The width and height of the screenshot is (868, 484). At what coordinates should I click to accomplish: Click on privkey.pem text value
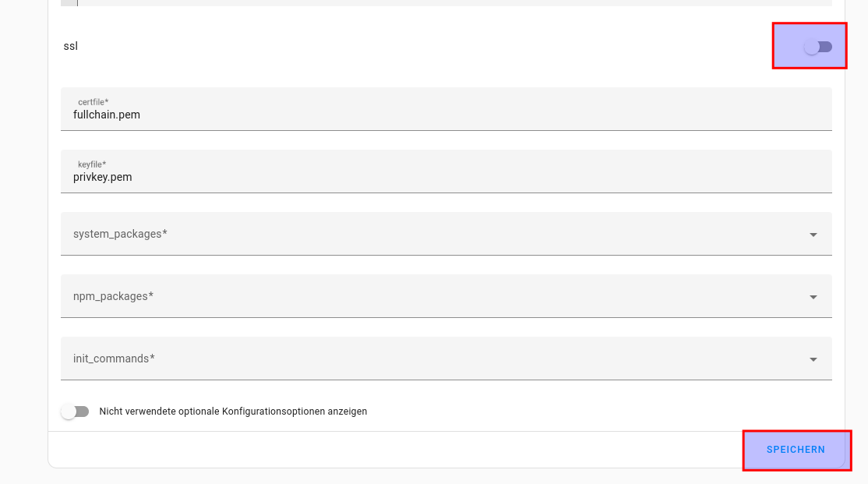(x=103, y=177)
